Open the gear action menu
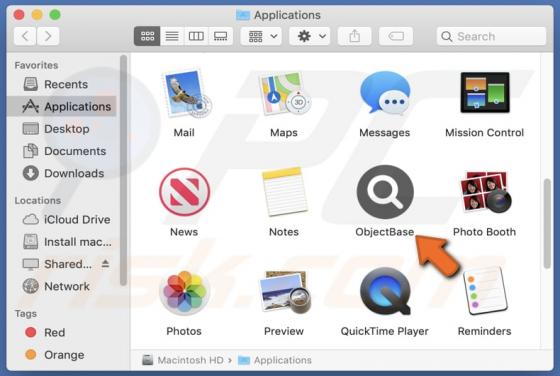This screenshot has height=376, width=560. click(310, 36)
